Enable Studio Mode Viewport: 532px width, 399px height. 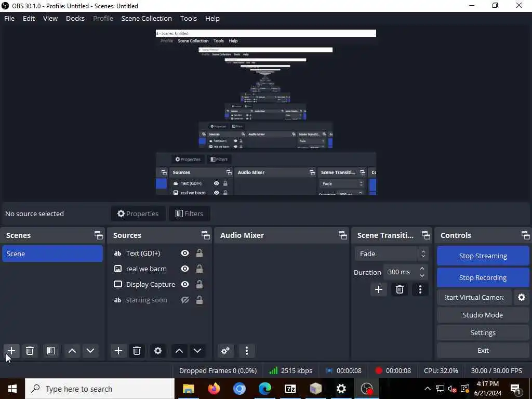pyautogui.click(x=483, y=315)
